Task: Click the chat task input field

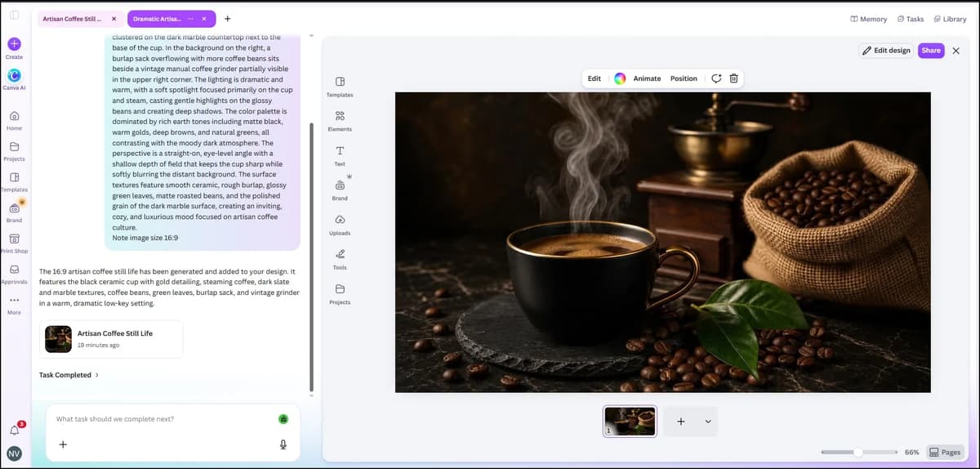Action: (x=163, y=419)
